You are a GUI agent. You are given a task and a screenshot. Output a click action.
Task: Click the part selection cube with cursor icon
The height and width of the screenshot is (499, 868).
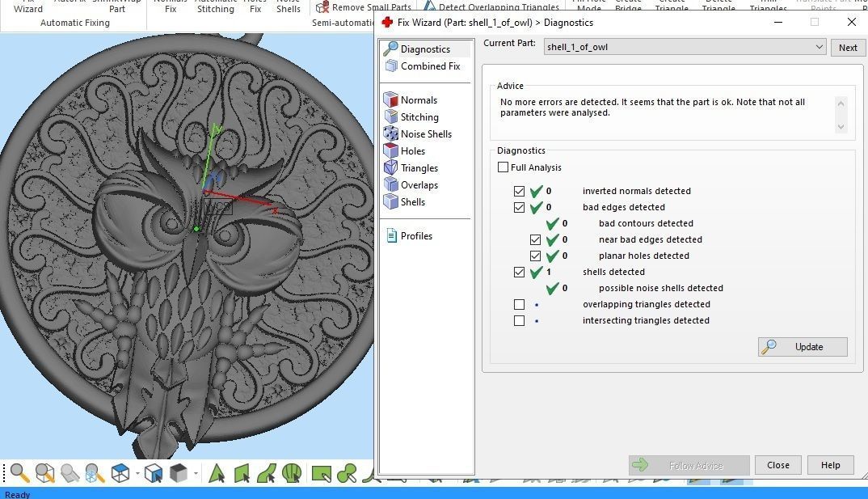154,473
